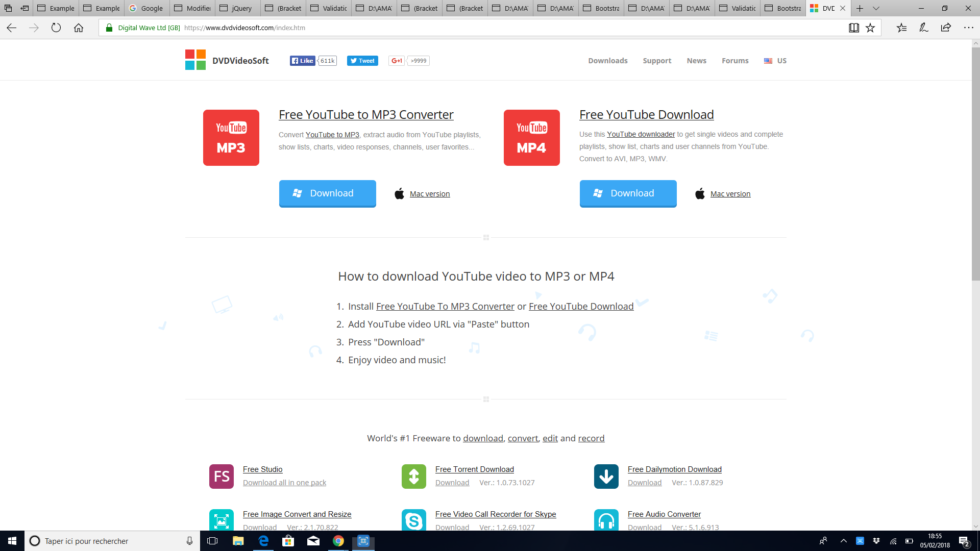The height and width of the screenshot is (551, 980).
Task: Show the tab list chevron
Action: coord(876,8)
